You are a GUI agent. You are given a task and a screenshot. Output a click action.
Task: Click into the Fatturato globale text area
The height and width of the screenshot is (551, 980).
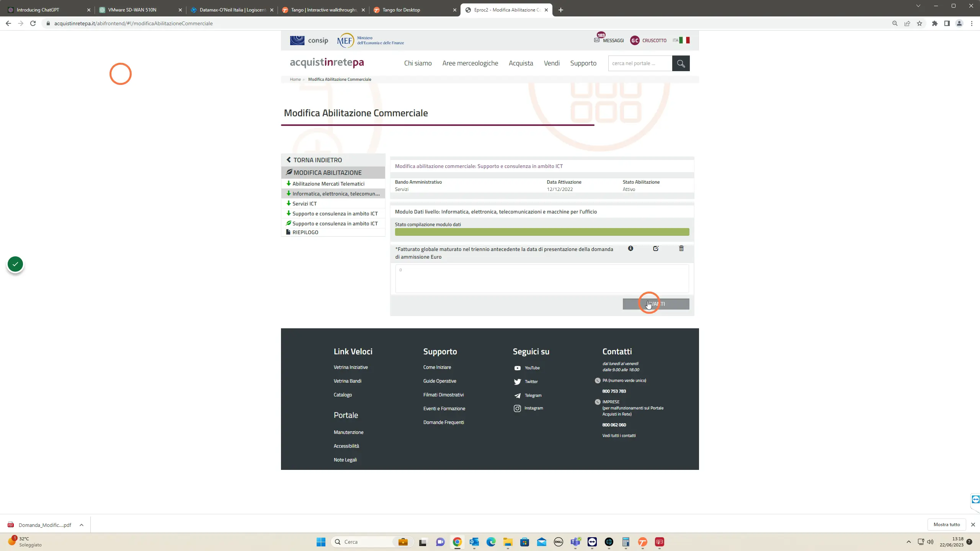pos(542,279)
